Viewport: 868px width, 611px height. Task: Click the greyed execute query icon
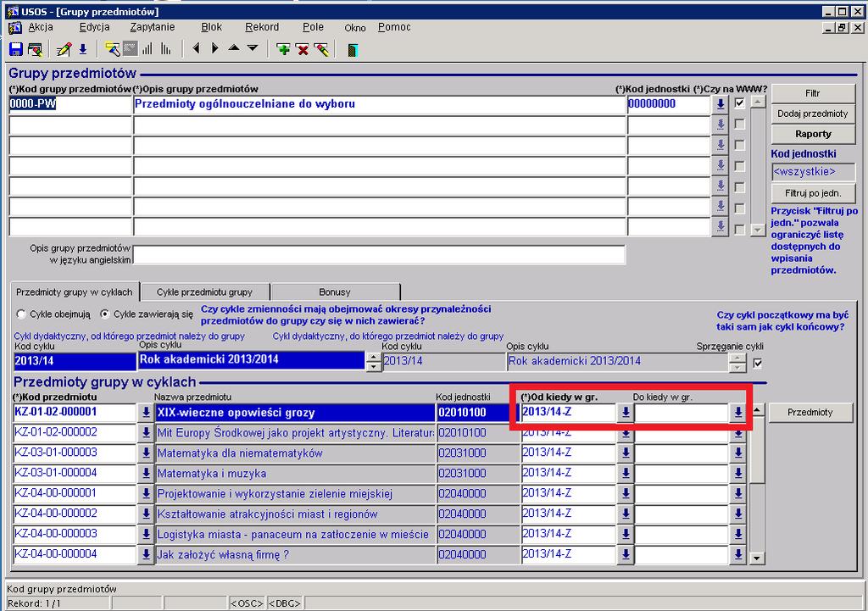(x=130, y=49)
